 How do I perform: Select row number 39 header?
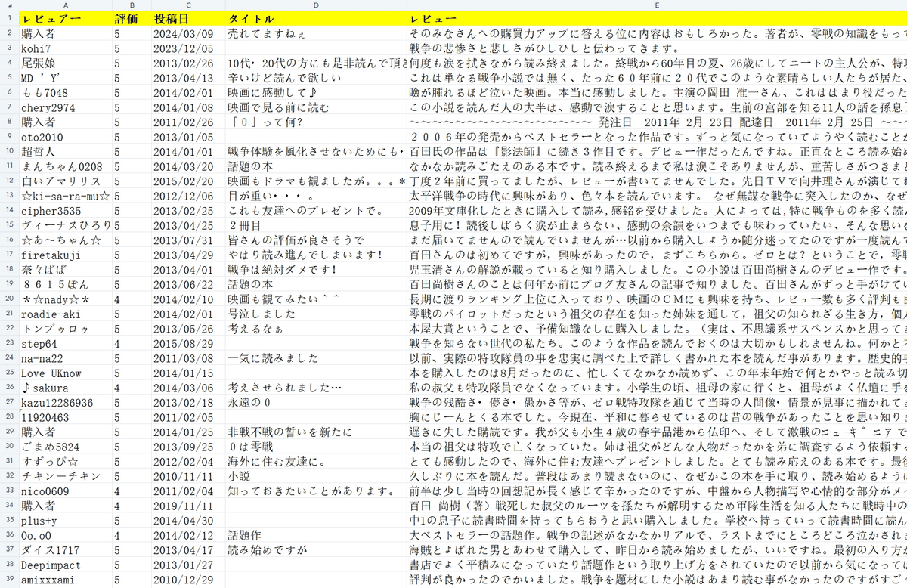pos(9,578)
